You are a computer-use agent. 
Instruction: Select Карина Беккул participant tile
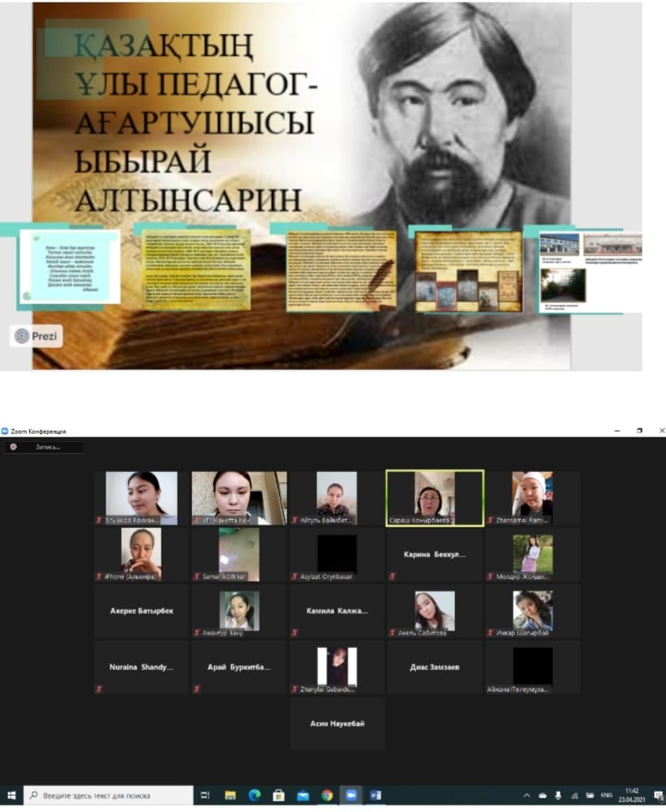click(x=435, y=555)
